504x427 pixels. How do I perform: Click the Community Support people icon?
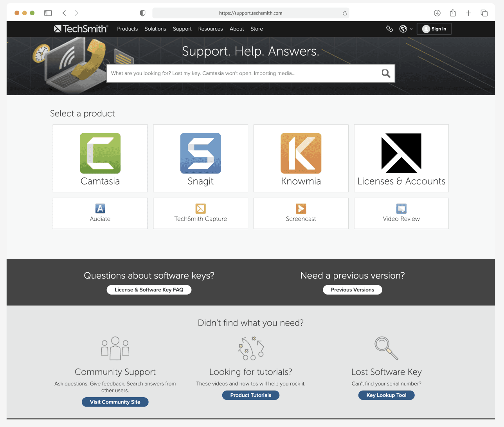(115, 348)
